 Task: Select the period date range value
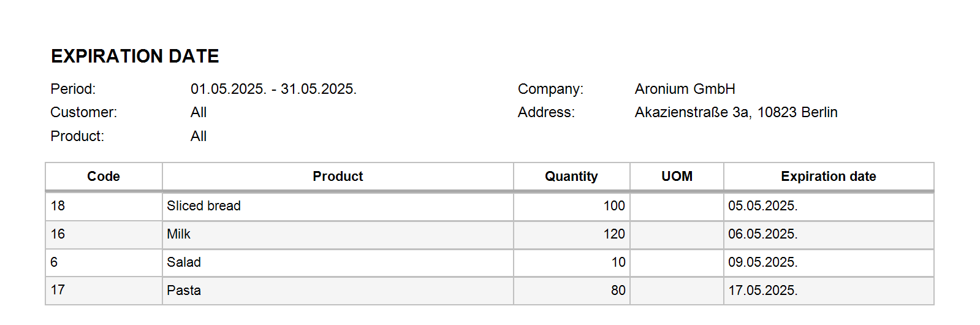tap(273, 89)
